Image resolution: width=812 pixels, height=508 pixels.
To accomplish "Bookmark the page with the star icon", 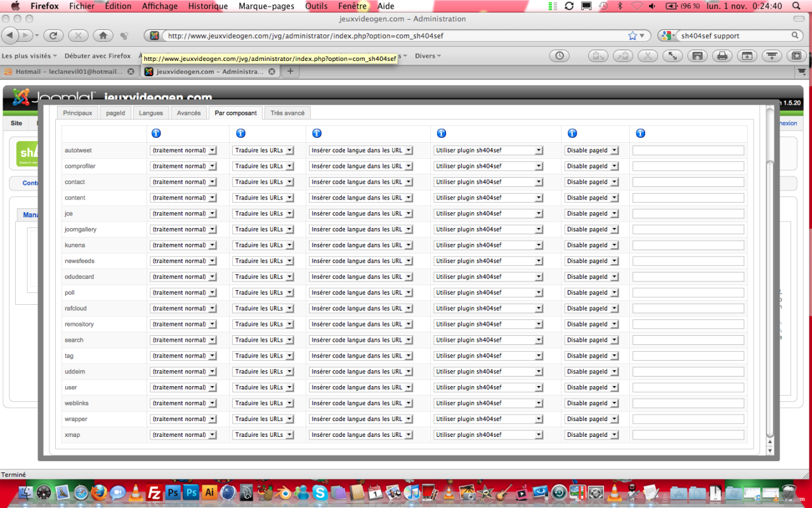I will [x=632, y=36].
